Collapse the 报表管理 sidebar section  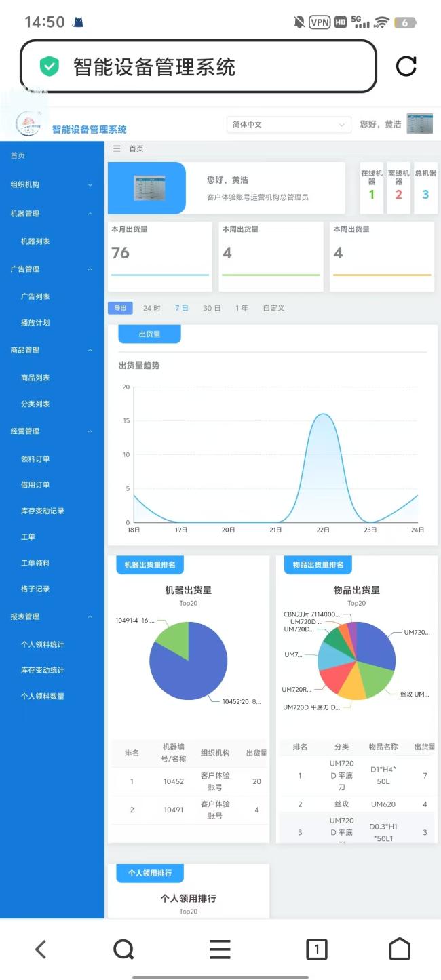(x=52, y=616)
